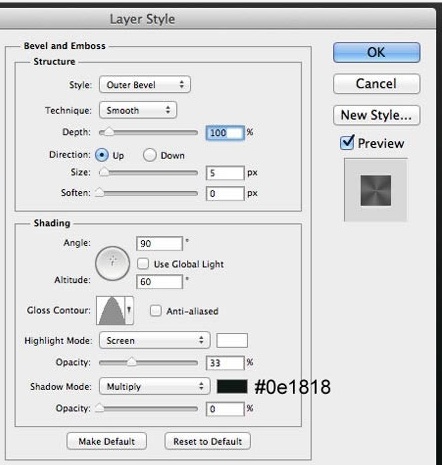Click the OK button

point(376,52)
